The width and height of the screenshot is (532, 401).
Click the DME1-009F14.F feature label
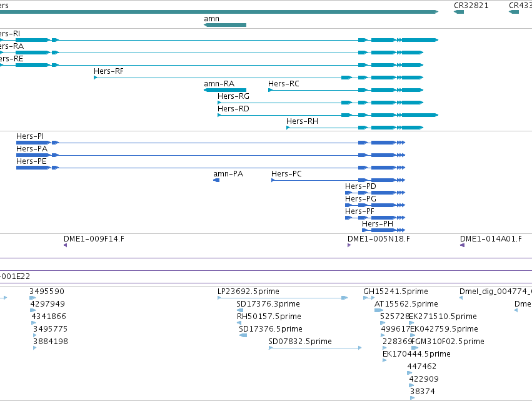pyautogui.click(x=94, y=239)
